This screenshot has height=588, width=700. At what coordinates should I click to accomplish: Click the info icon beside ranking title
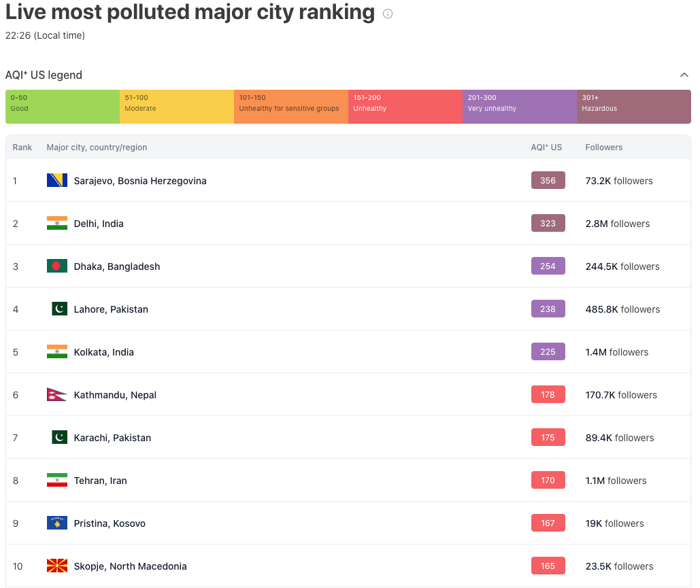point(388,14)
